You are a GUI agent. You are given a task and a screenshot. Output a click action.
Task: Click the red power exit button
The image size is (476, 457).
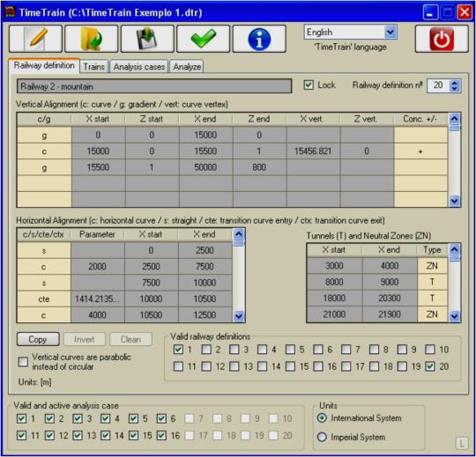442,39
